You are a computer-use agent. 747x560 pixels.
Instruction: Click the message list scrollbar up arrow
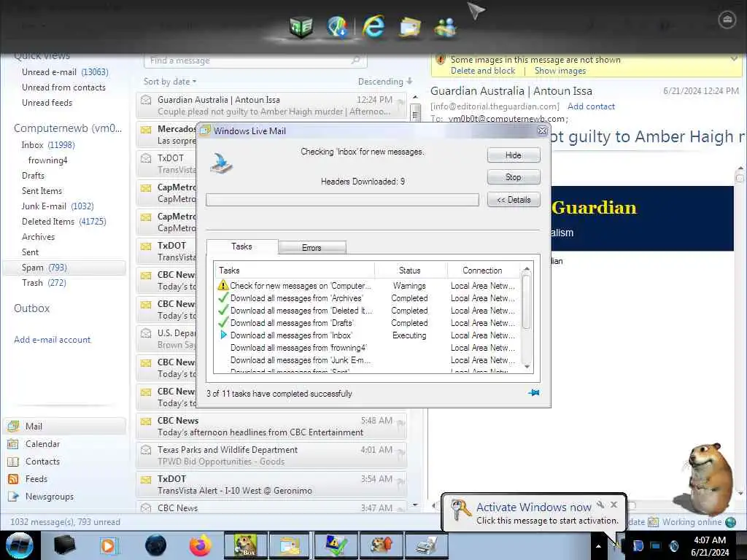415,98
